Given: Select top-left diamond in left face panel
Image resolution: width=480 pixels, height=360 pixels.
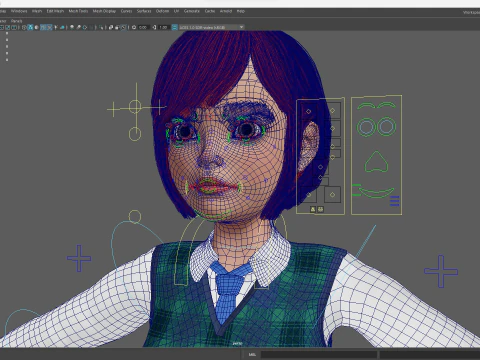Looking at the screenshot, I should (x=308, y=111).
